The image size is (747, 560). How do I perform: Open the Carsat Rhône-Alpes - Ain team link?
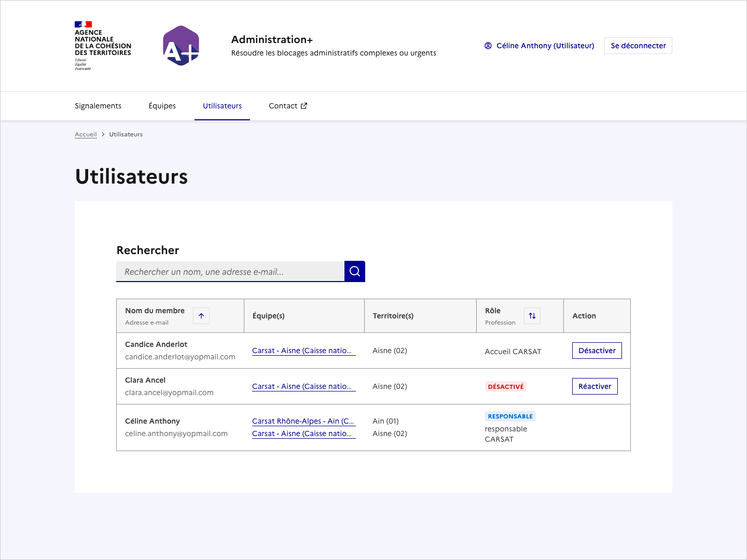coord(303,421)
